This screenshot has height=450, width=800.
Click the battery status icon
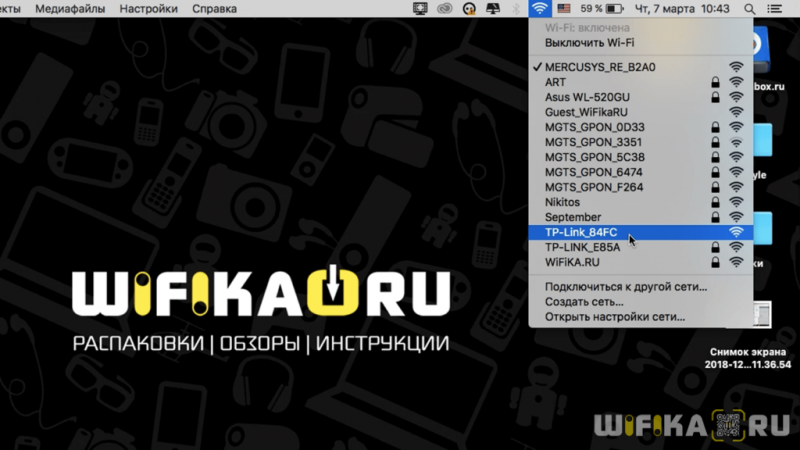coord(615,9)
